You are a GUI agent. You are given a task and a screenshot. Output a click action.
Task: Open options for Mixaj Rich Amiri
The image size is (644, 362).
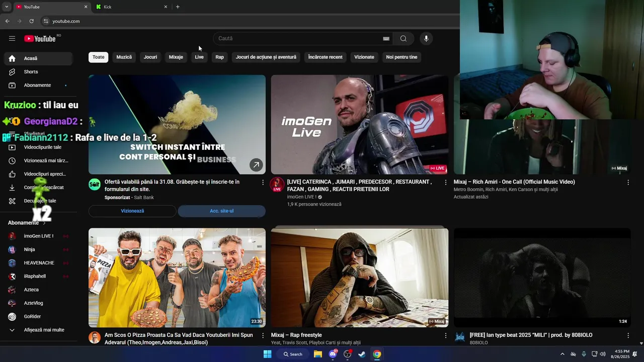628,183
